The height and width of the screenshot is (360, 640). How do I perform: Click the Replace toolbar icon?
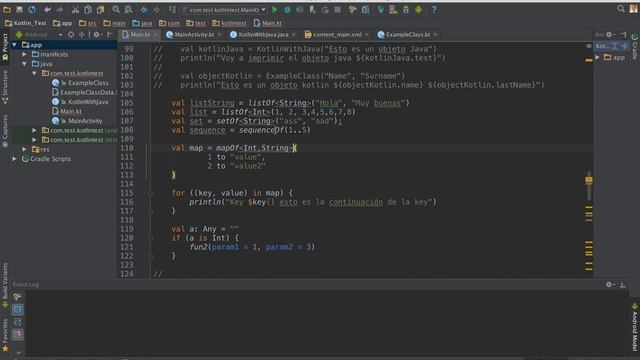click(128, 9)
